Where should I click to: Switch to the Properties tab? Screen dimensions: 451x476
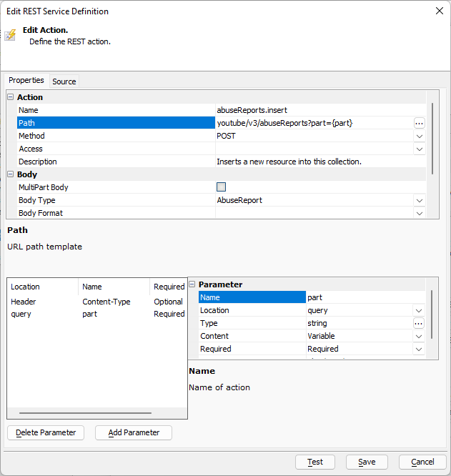(26, 81)
